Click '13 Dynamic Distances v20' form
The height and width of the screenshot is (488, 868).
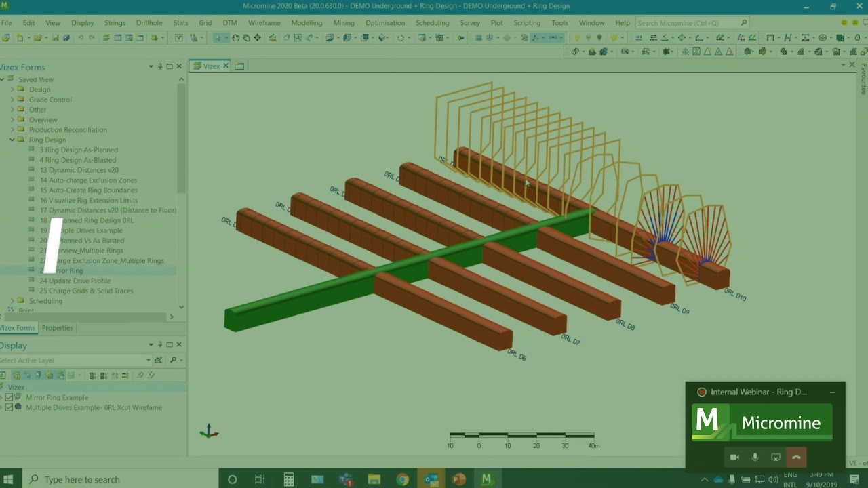tap(79, 170)
